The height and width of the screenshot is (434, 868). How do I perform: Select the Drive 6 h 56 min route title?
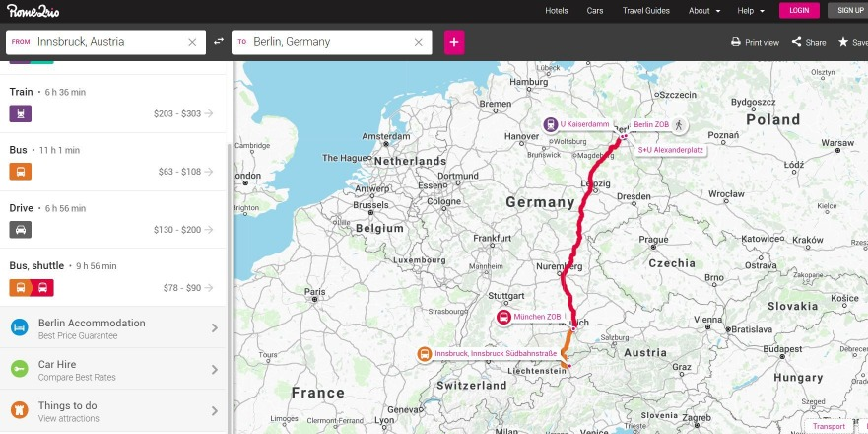47,208
